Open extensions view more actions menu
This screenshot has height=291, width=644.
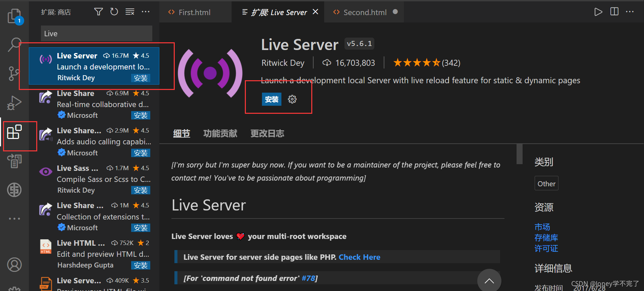[x=146, y=12]
